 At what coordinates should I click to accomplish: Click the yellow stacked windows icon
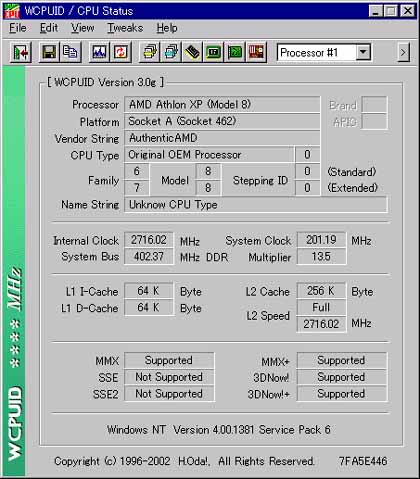pos(150,52)
